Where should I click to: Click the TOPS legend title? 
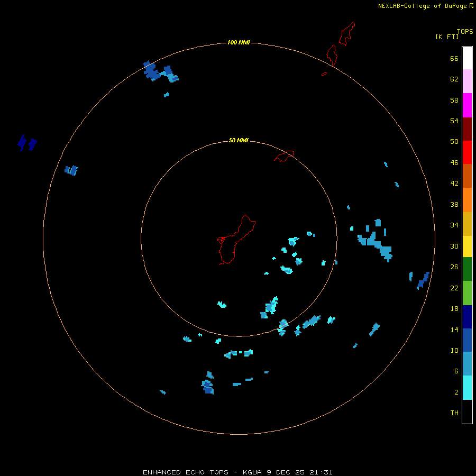[465, 32]
